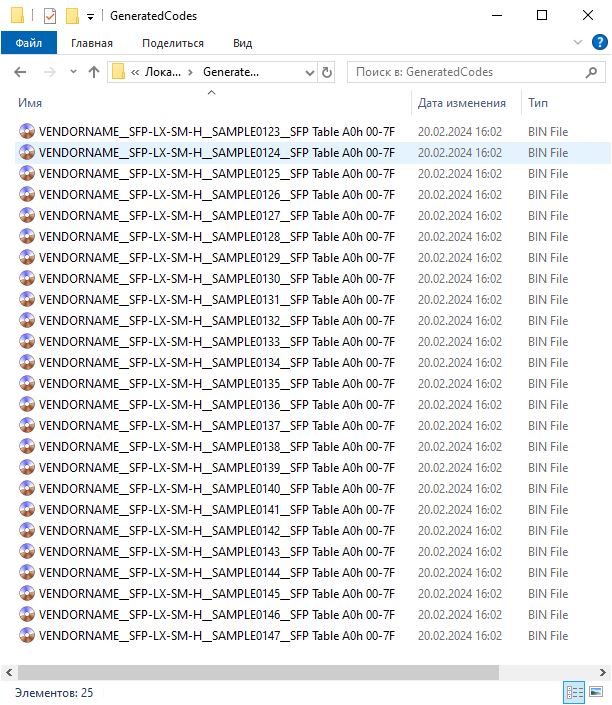
Task: Select file name containing SAMPLE0140
Action: [x=217, y=489]
